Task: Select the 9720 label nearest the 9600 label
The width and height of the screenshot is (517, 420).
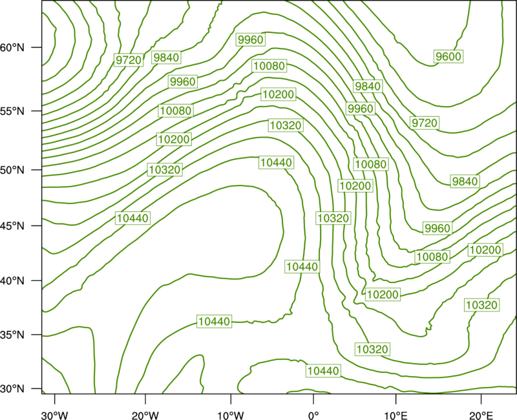Action: click(425, 123)
